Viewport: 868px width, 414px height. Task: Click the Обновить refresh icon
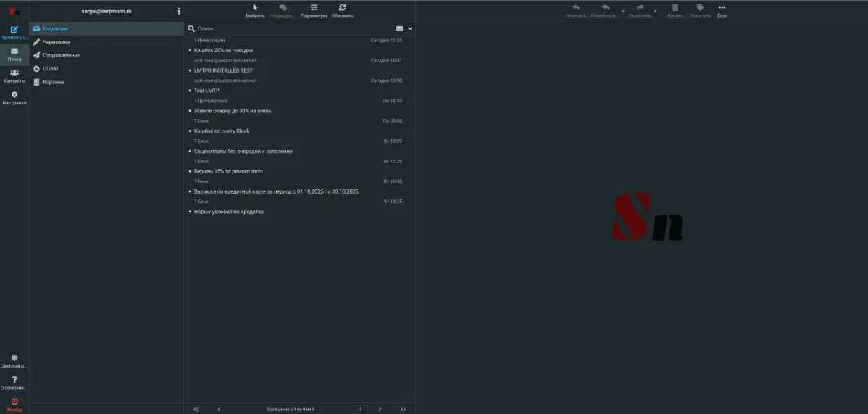342,7
